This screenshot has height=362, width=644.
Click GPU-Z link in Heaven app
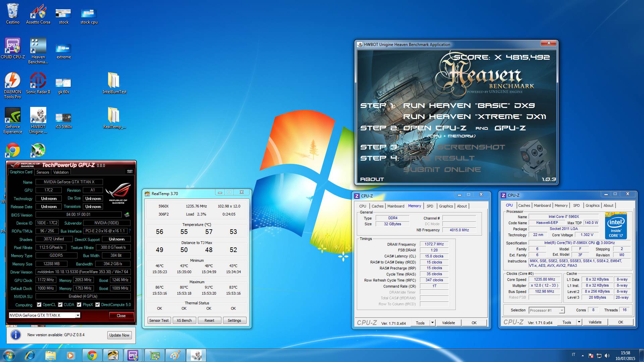tap(510, 128)
